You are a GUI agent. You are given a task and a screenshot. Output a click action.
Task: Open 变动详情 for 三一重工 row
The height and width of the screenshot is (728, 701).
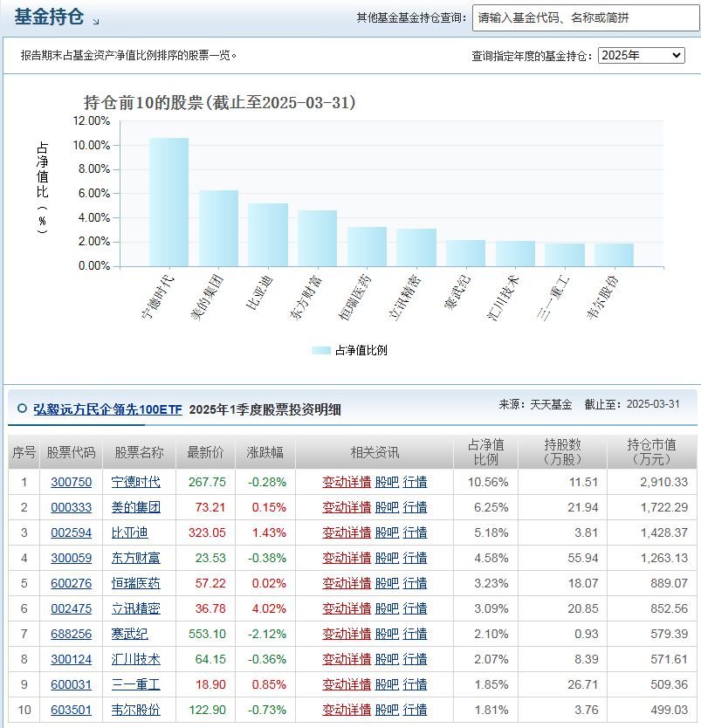pyautogui.click(x=347, y=684)
